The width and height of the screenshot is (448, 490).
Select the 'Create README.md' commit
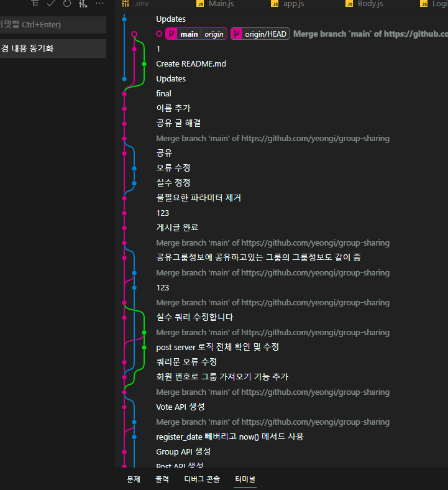coord(191,64)
